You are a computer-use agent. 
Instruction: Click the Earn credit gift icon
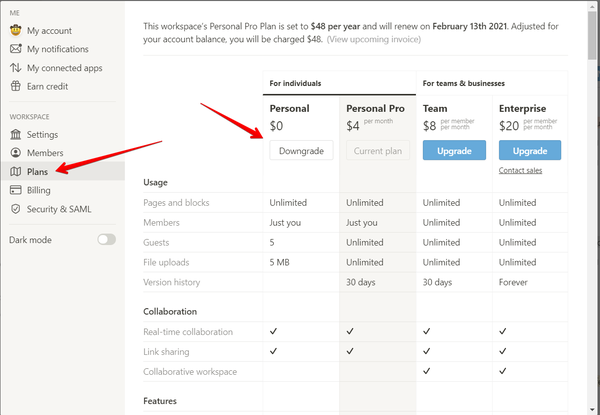point(15,86)
